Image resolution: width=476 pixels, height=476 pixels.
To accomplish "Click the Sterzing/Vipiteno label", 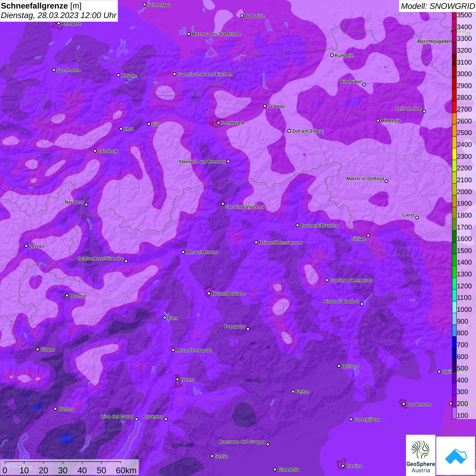I will pos(245,207).
